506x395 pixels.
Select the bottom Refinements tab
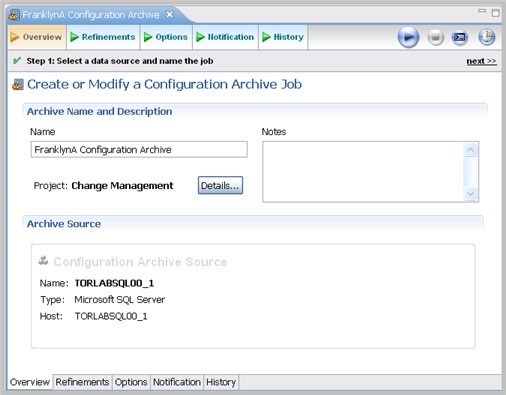(82, 382)
